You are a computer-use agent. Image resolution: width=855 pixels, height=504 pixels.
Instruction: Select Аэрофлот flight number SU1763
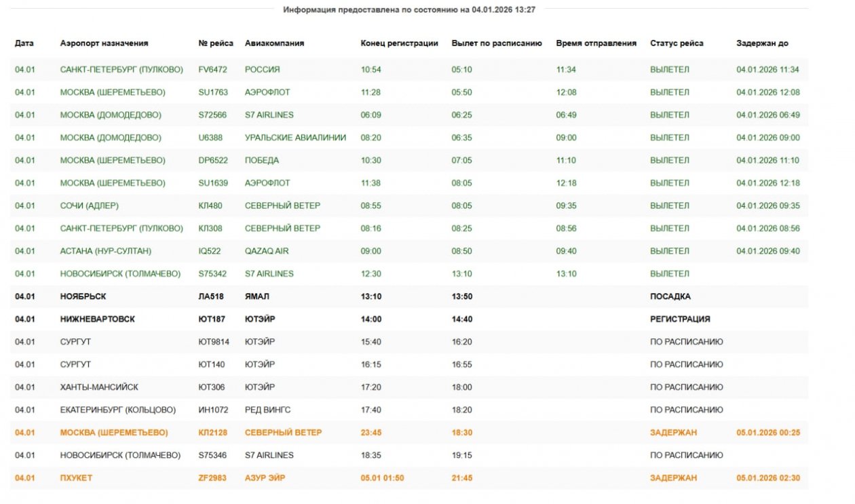pos(213,92)
